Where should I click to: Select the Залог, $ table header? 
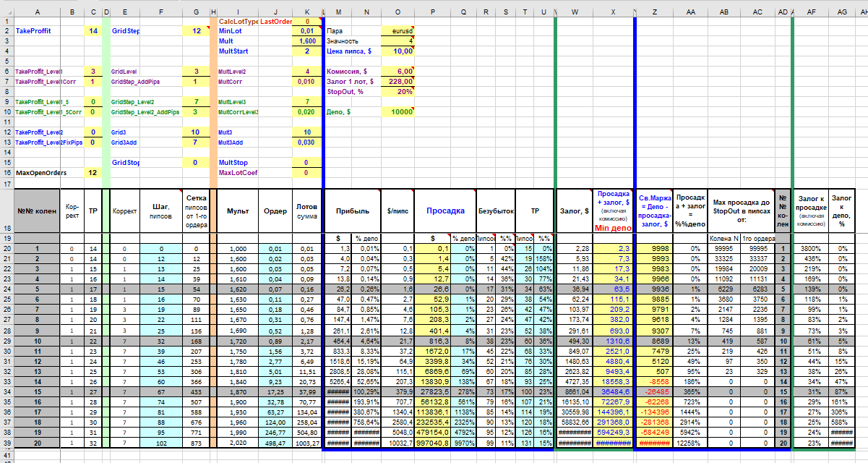click(575, 211)
